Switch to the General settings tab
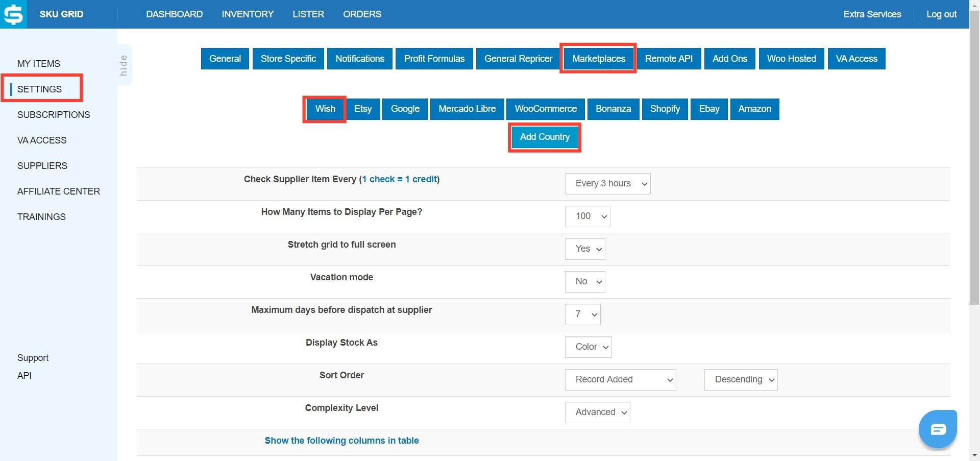980x461 pixels. (225, 59)
